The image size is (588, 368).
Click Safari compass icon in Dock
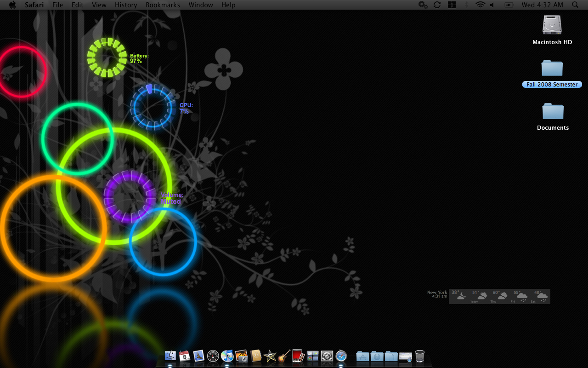(x=341, y=356)
